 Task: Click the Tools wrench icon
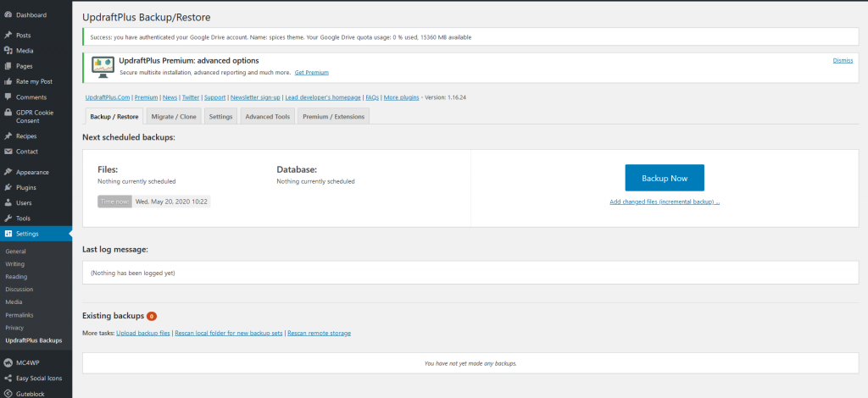pyautogui.click(x=8, y=218)
